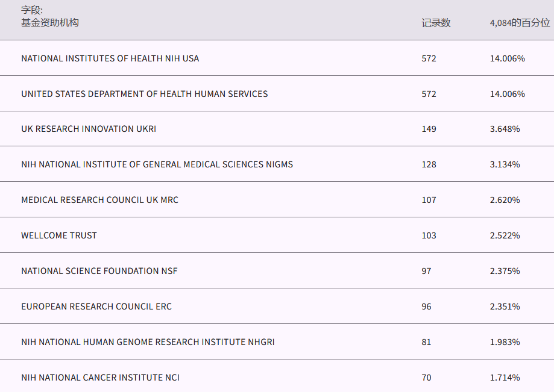Select the 1.983% value for NHGRI
Image resolution: width=554 pixels, height=392 pixels.
click(x=505, y=342)
